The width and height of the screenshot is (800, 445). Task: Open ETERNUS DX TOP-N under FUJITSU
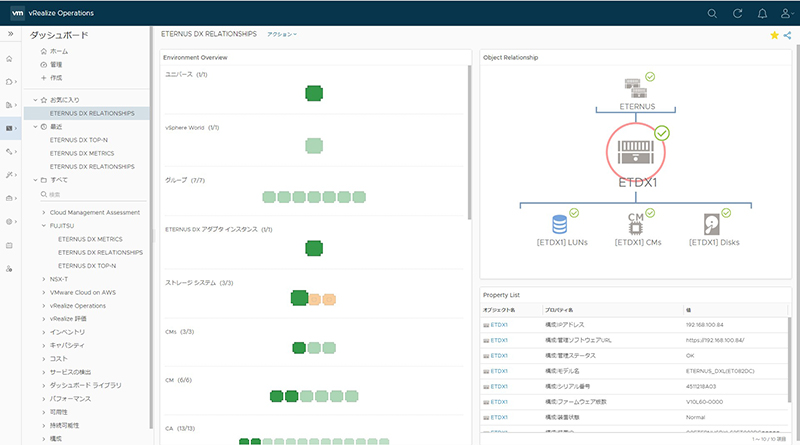click(87, 266)
